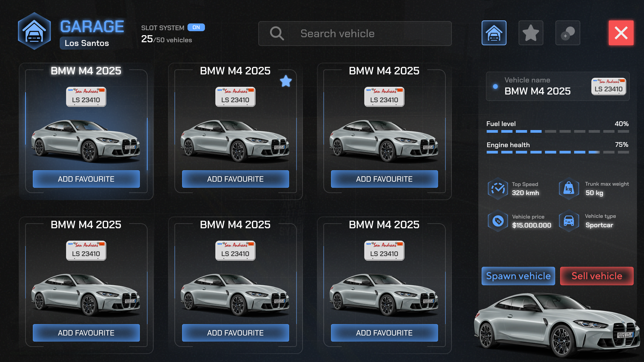
Task: Click the blue favourite star on second card
Action: [x=286, y=81]
